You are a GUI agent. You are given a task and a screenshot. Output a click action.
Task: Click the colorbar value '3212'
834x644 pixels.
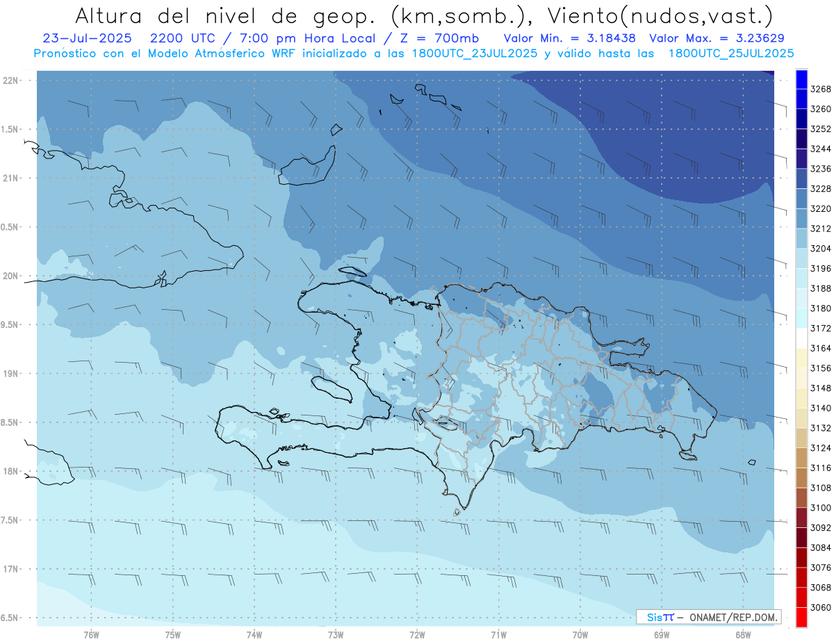coord(821,229)
